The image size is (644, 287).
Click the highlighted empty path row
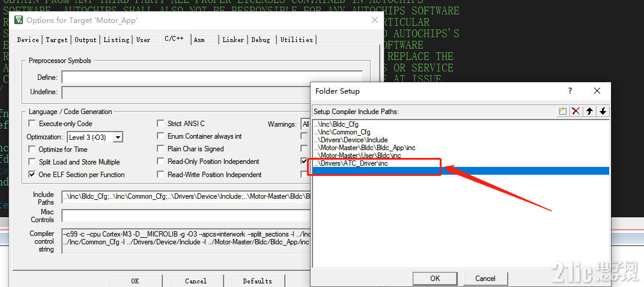461,171
